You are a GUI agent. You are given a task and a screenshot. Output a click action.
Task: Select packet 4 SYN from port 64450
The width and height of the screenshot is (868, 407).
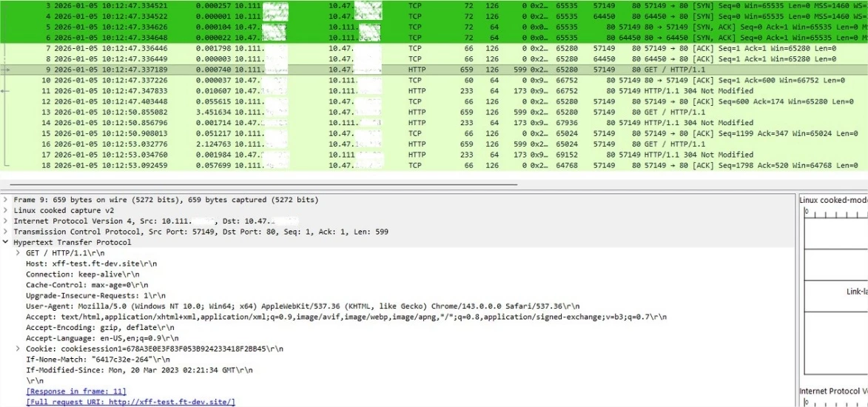(x=434, y=16)
